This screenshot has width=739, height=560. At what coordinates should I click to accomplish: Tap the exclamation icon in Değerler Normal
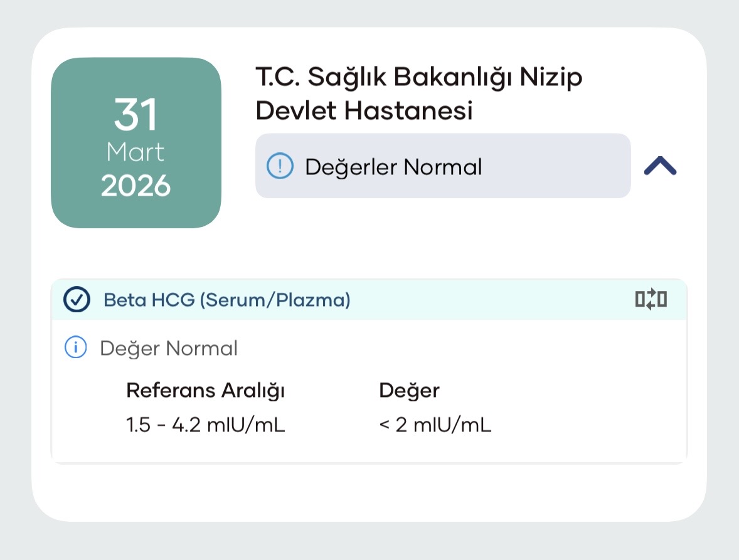[x=280, y=166]
